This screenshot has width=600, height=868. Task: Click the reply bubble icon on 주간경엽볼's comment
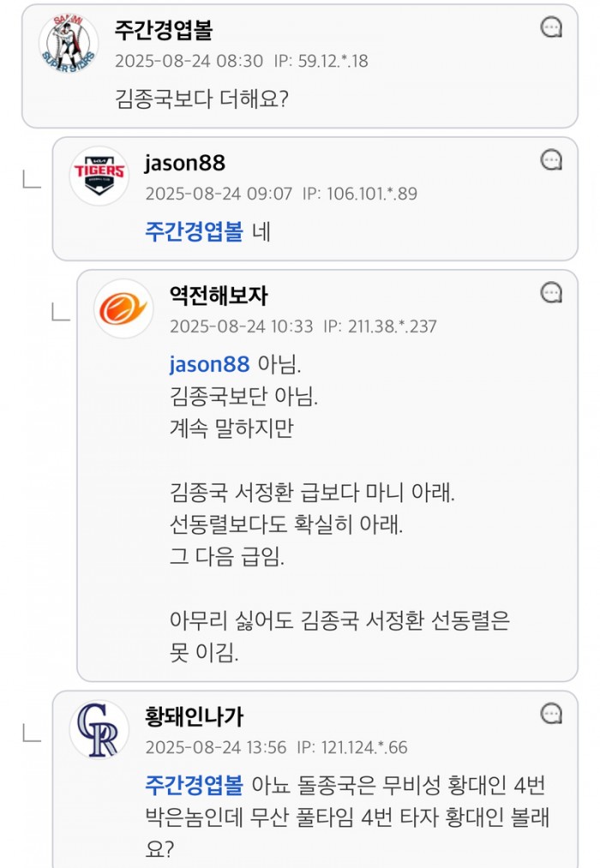click(x=552, y=27)
